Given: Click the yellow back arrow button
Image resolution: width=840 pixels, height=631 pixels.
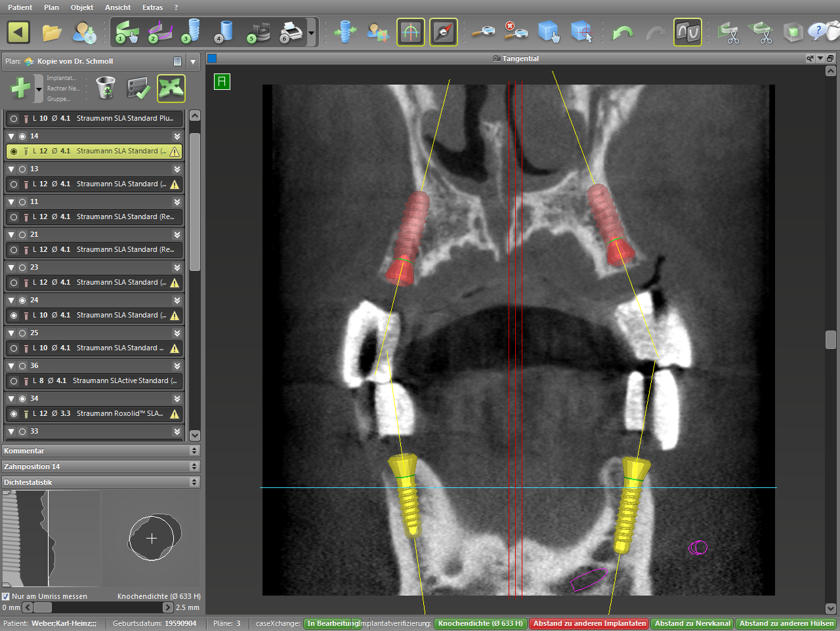Looking at the screenshot, I should pyautogui.click(x=18, y=32).
